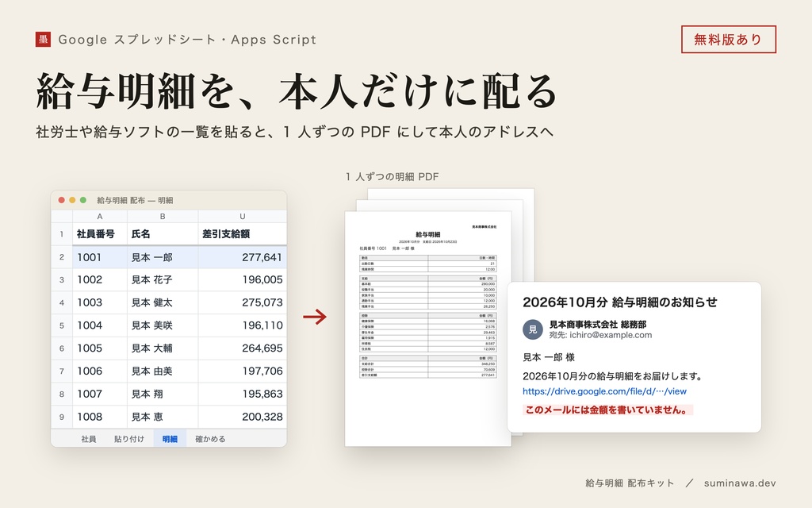The width and height of the screenshot is (812, 508).
Task: Click the sender avatar 見 icon
Action: (533, 329)
